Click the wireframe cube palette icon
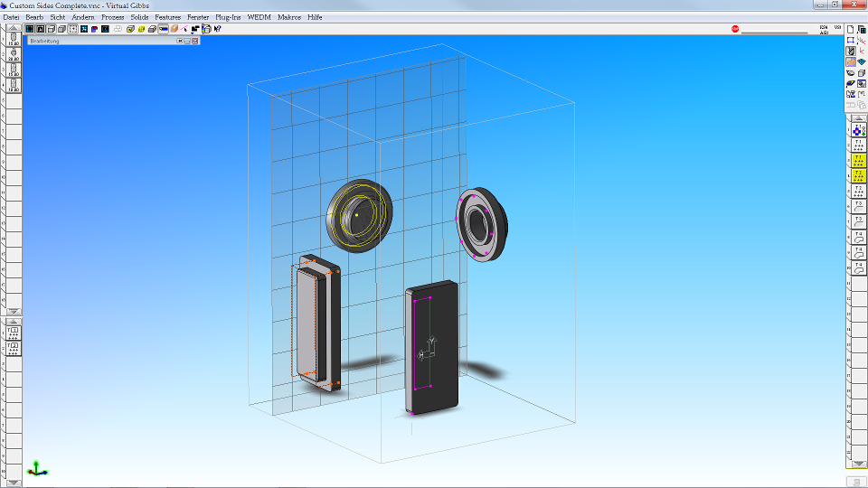This screenshot has width=868, height=488. [x=862, y=72]
